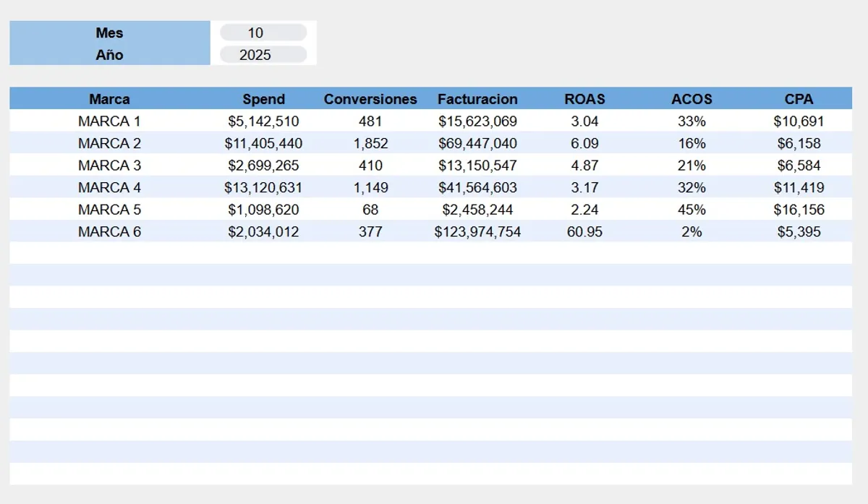The height and width of the screenshot is (504, 868).
Task: Select the Año field containing 2025
Action: point(262,54)
